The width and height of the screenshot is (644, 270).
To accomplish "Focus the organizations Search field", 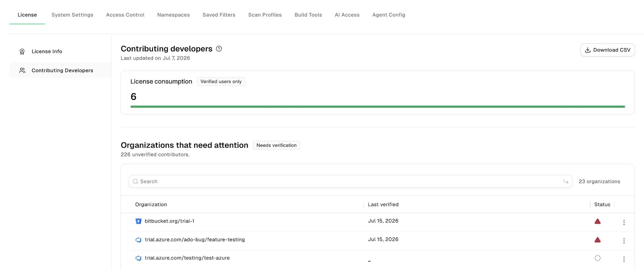I will point(350,182).
